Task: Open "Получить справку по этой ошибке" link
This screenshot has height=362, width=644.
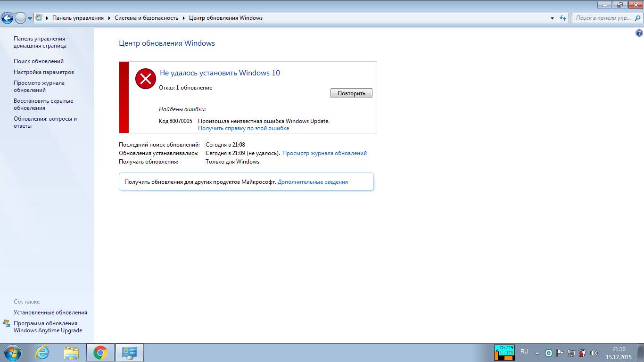Action: (243, 128)
